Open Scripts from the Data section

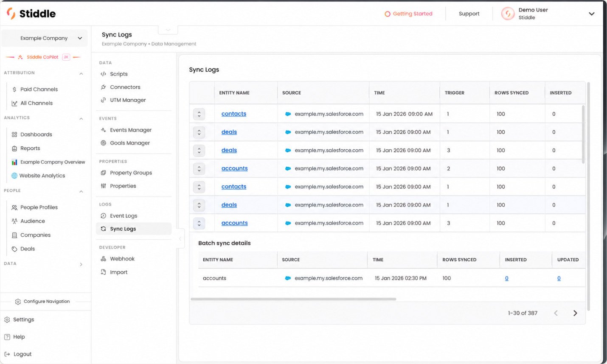pyautogui.click(x=118, y=74)
